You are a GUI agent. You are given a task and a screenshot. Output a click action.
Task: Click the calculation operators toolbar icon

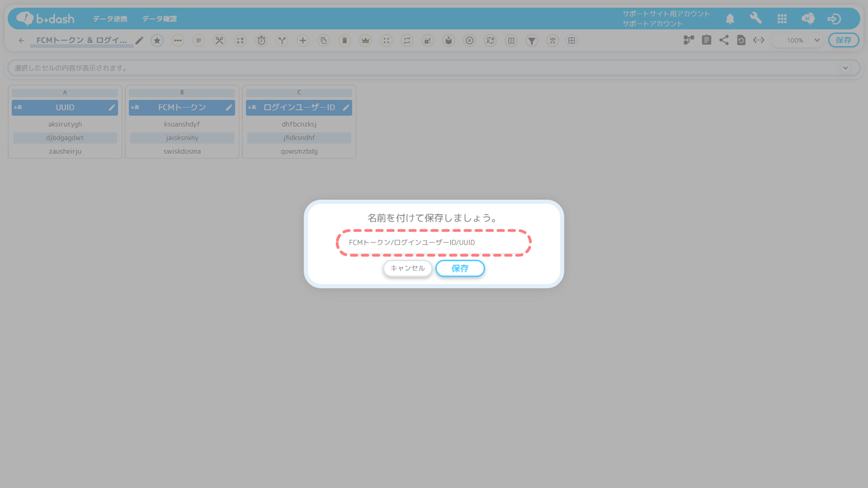pos(240,40)
